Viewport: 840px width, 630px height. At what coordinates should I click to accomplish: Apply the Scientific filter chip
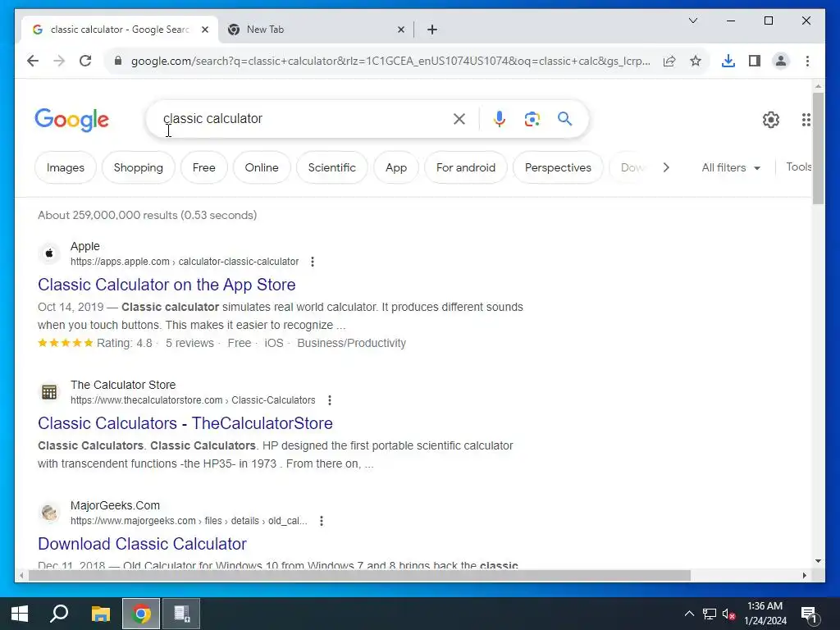pos(331,167)
